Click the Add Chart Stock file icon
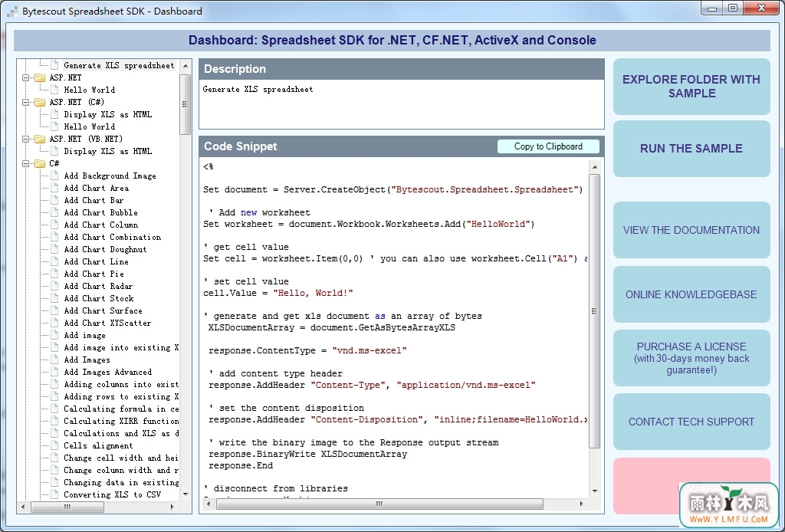 [x=54, y=298]
